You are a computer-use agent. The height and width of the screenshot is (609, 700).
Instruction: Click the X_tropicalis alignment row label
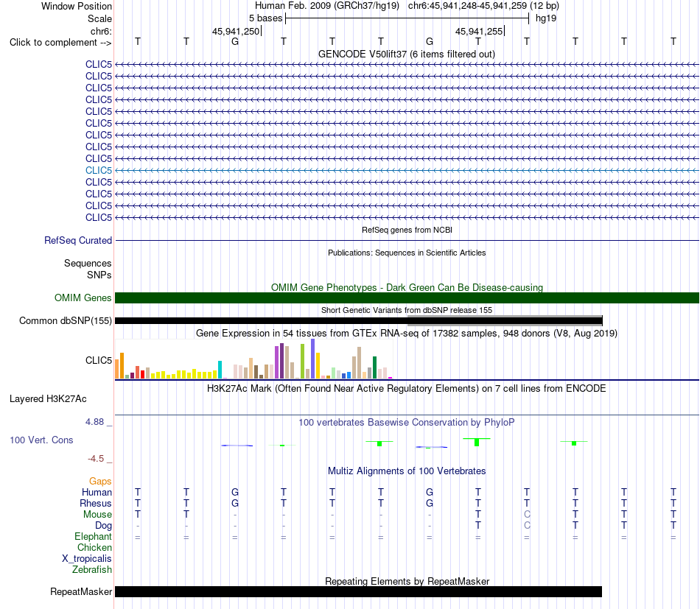pos(87,559)
